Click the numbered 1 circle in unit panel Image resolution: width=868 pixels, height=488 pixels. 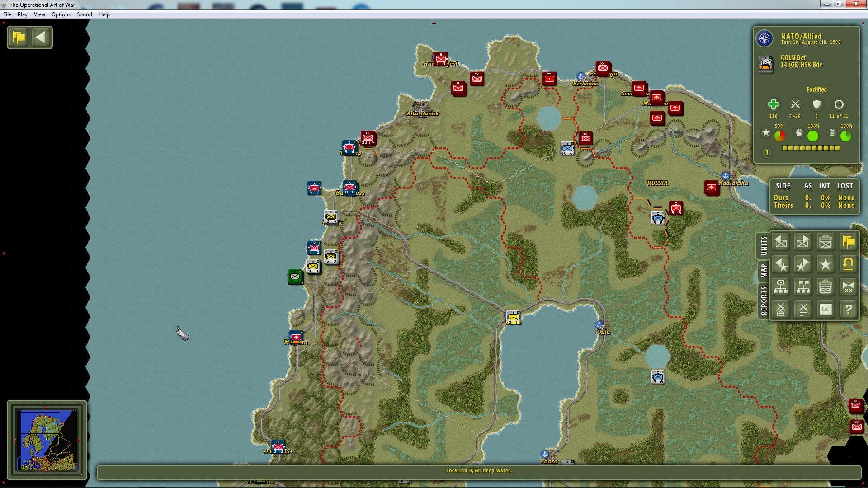(x=767, y=153)
